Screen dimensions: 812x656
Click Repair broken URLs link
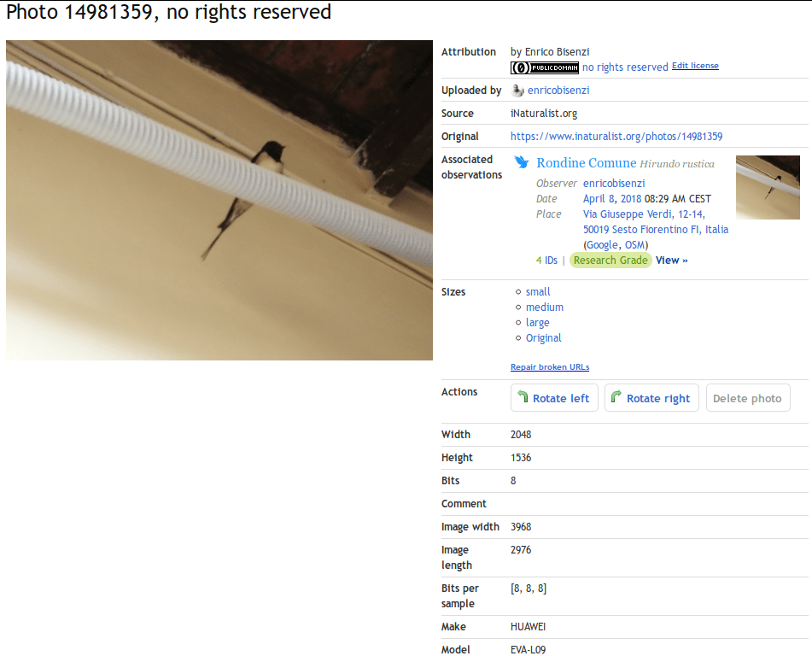point(550,366)
